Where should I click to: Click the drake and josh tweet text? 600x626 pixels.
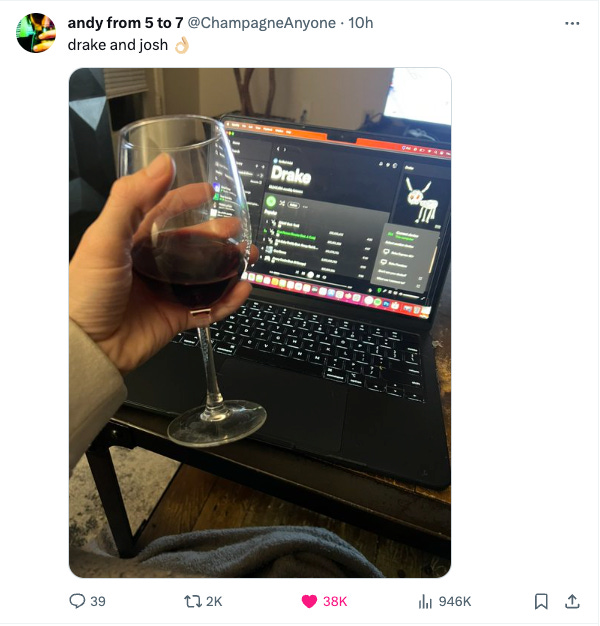click(x=118, y=45)
